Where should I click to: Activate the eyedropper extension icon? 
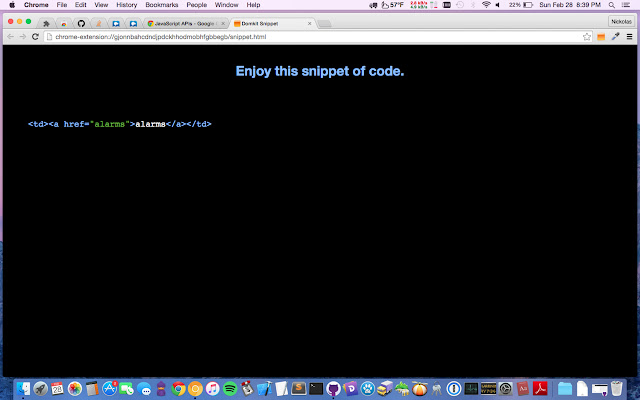point(615,37)
